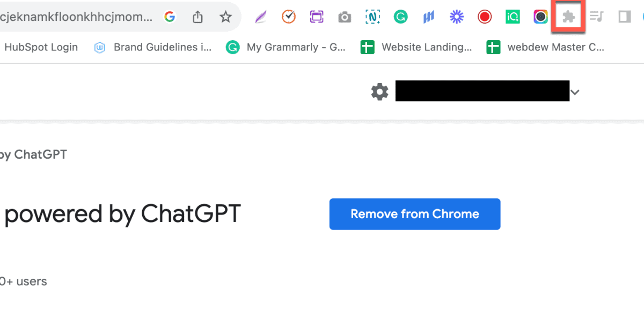Click the colorful camera lens extension icon
Viewport: 644px width, 326px height.
pos(540,17)
